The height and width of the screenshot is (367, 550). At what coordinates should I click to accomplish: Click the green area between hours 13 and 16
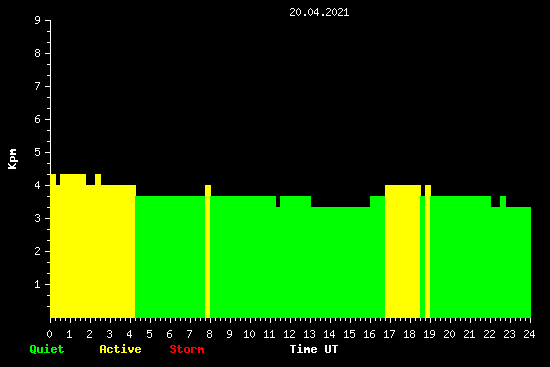click(340, 262)
